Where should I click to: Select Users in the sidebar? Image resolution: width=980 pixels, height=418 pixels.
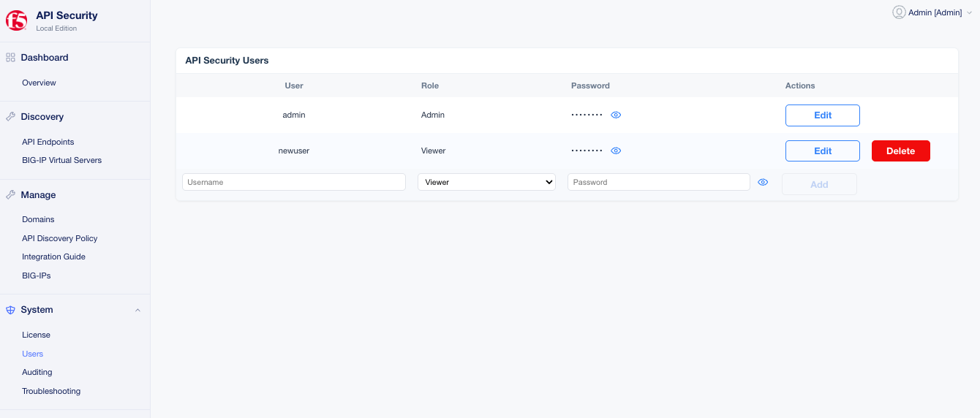point(33,354)
